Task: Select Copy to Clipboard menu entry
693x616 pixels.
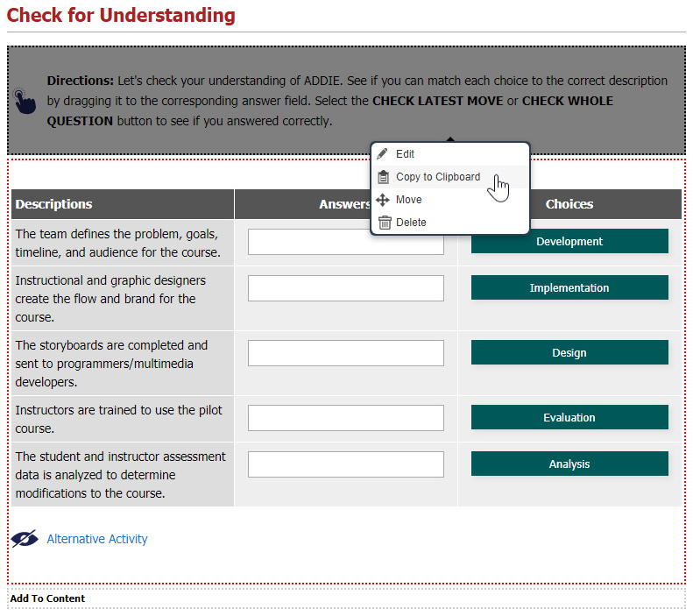Action: [450, 177]
